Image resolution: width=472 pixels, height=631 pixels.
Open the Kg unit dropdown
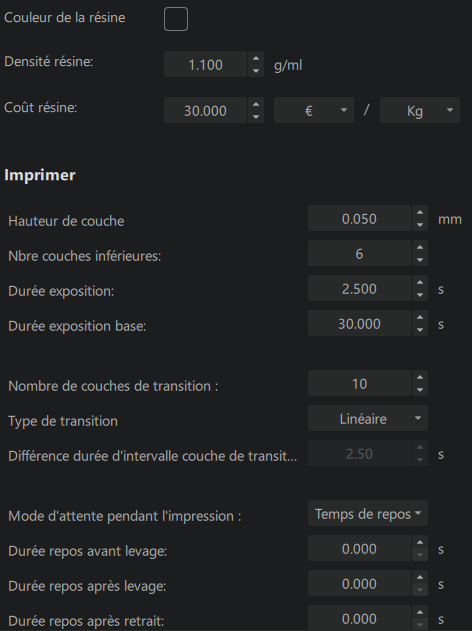click(x=420, y=110)
